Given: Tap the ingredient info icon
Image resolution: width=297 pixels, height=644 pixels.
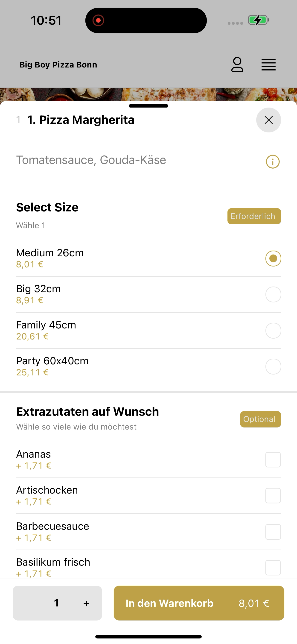Looking at the screenshot, I should pos(273,162).
